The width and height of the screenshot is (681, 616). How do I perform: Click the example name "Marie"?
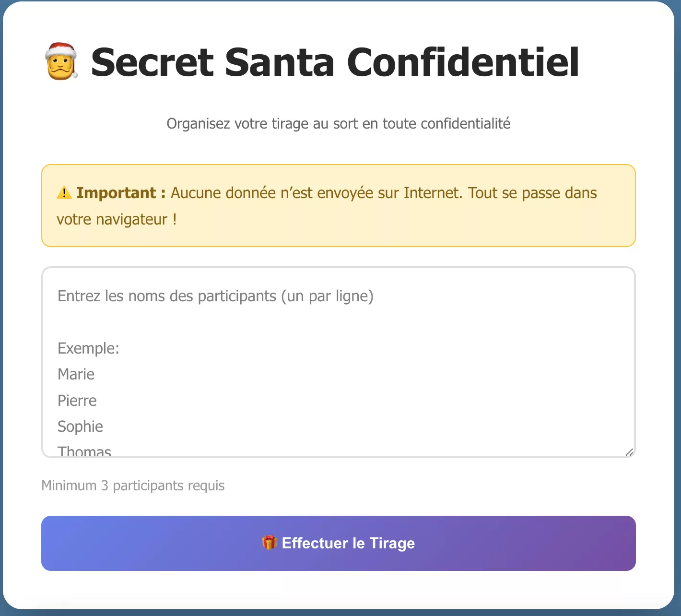click(x=76, y=374)
